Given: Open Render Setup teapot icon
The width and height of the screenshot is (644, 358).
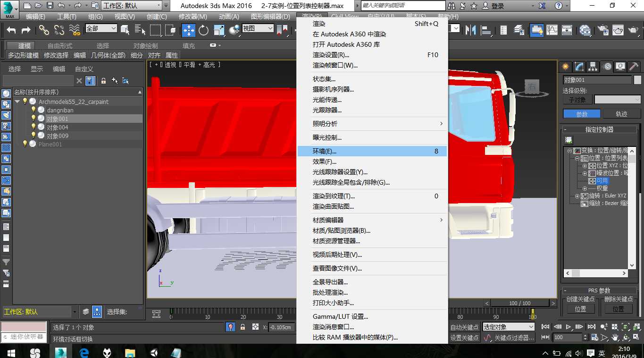Looking at the screenshot, I should click(x=602, y=30).
